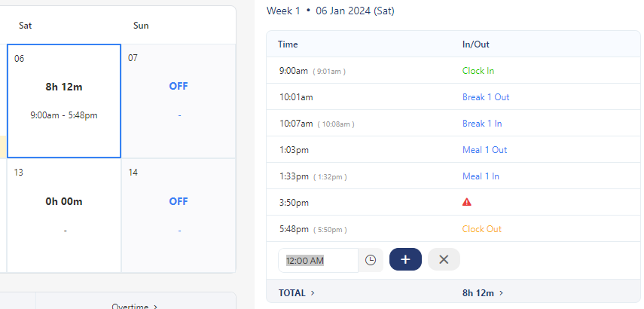
Task: Select the Sunday 07 OFF day cell
Action: click(179, 101)
